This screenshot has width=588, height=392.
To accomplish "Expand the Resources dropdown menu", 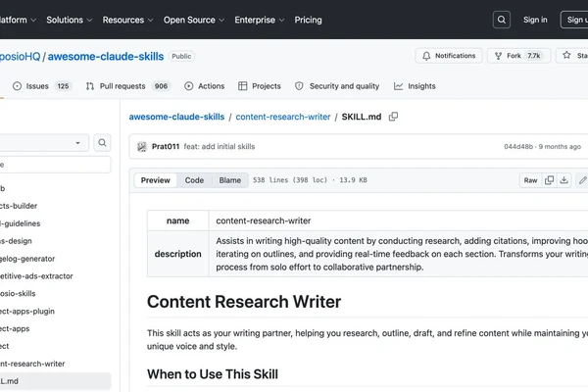I will (x=127, y=20).
